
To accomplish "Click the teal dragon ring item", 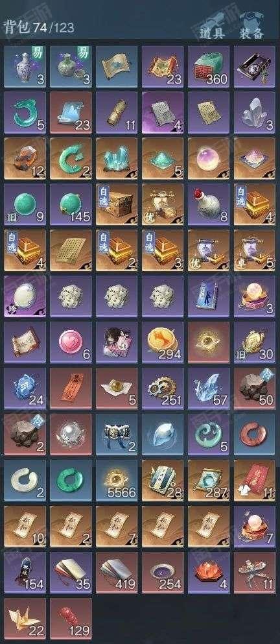I will 25,113.
